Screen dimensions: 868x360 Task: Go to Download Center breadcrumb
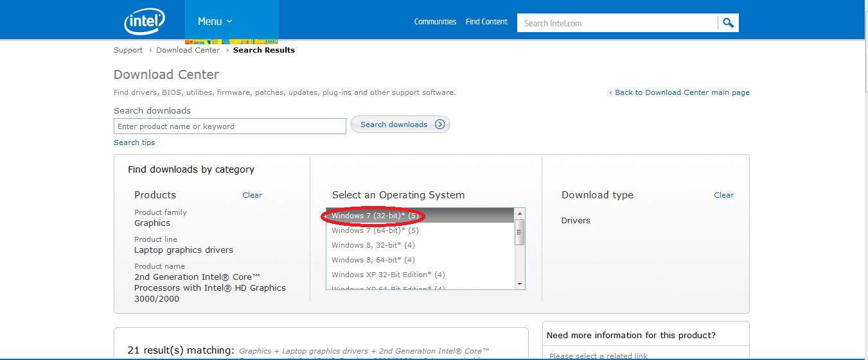(188, 50)
